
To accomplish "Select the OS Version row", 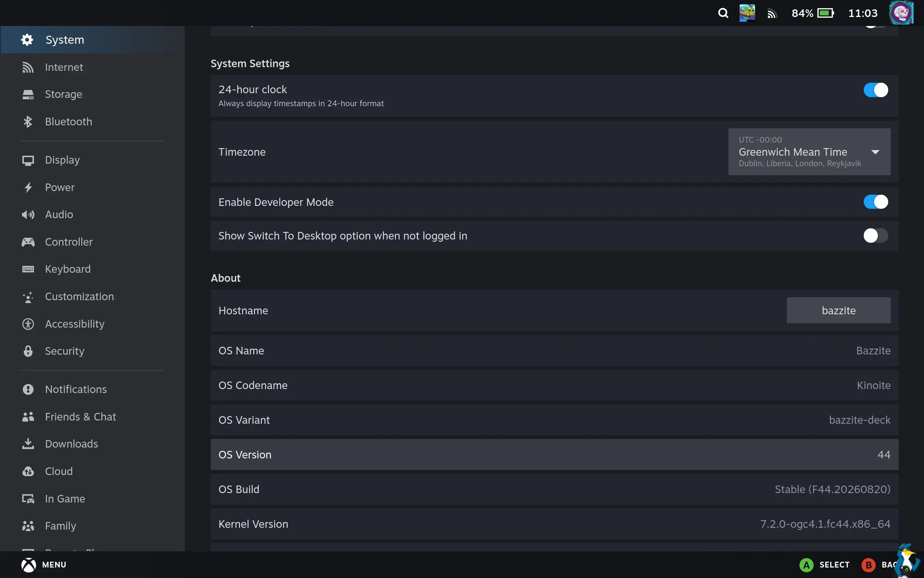I will point(554,454).
